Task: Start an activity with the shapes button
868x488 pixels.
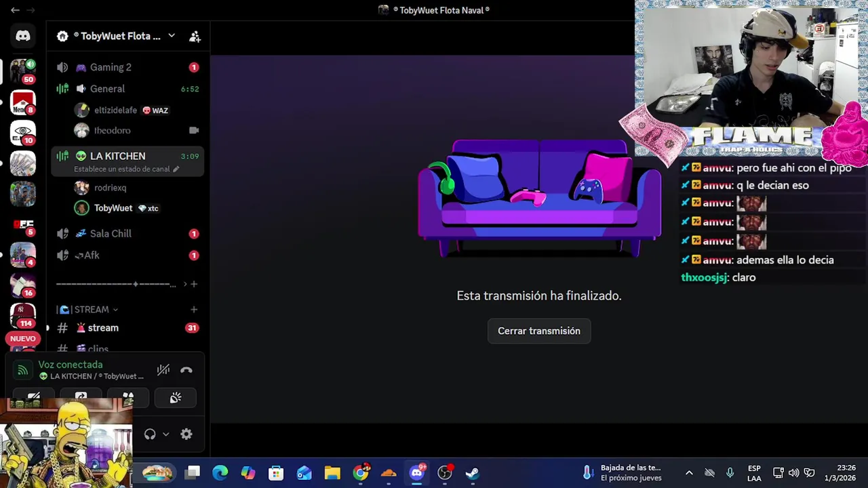Action: click(128, 397)
